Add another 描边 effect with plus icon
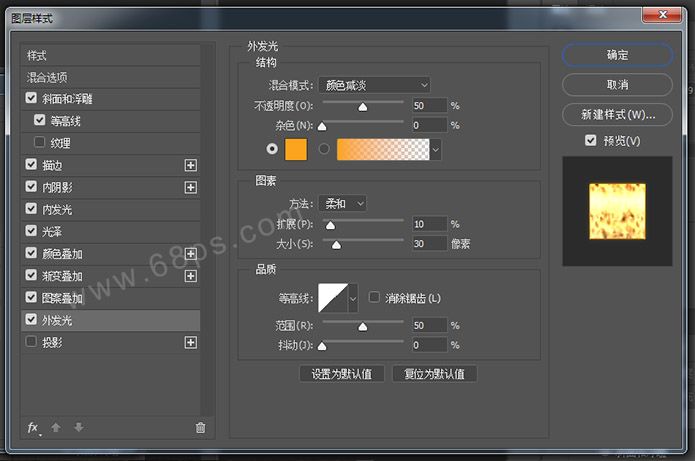The image size is (695, 461). [x=191, y=165]
